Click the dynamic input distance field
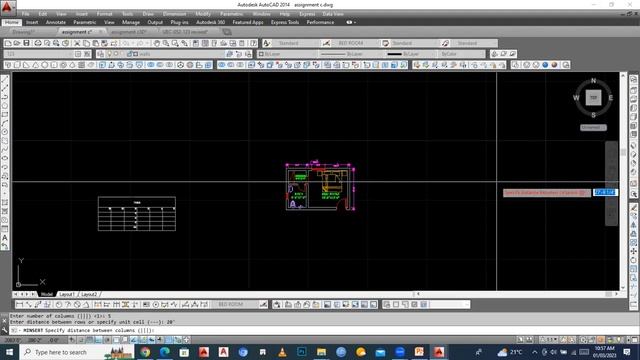640x360 pixels. pyautogui.click(x=604, y=192)
